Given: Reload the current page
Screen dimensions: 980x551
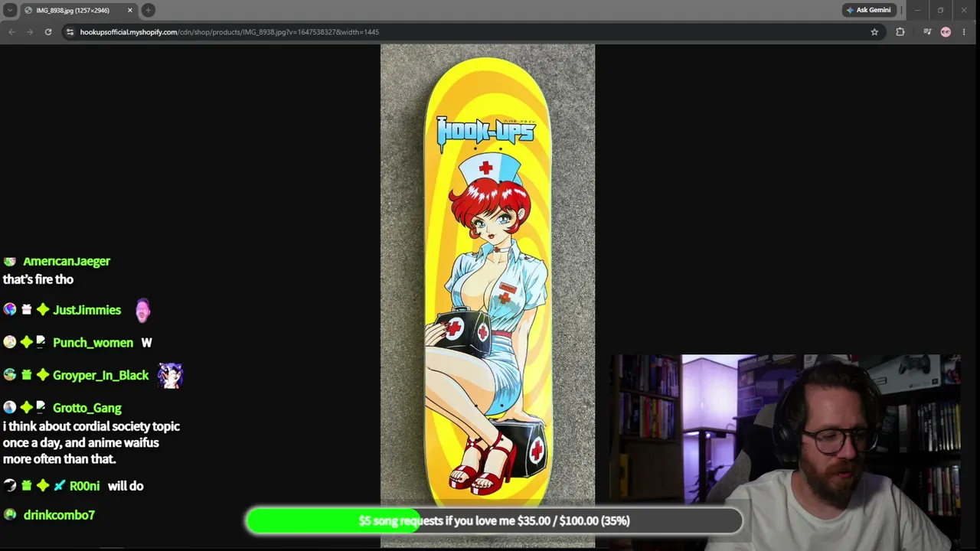Looking at the screenshot, I should click(48, 32).
